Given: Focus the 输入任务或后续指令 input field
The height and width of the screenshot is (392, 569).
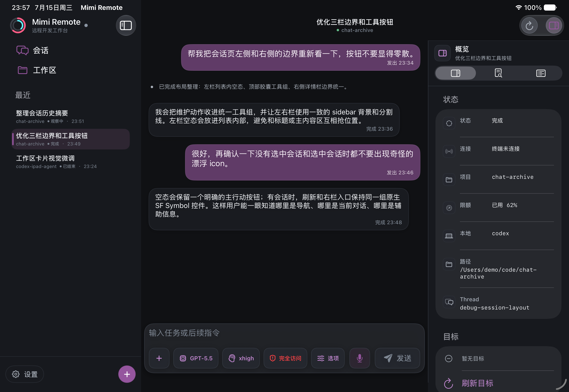Looking at the screenshot, I should coord(284,333).
